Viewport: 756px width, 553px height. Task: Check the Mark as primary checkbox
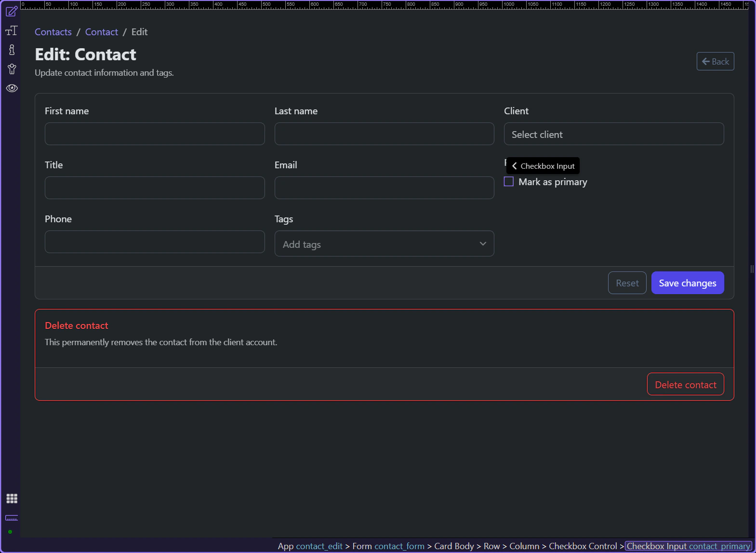point(509,182)
